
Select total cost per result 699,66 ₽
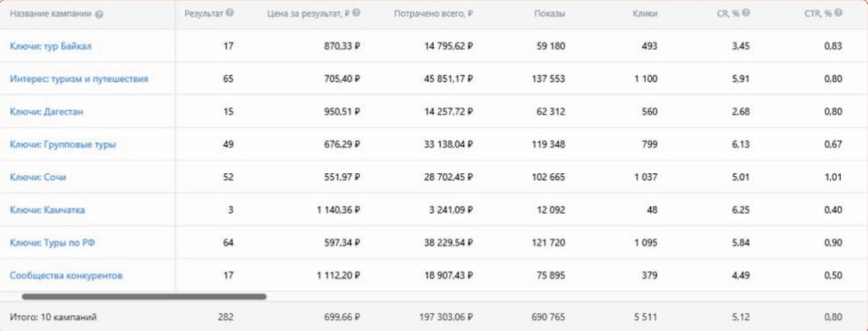pos(342,317)
